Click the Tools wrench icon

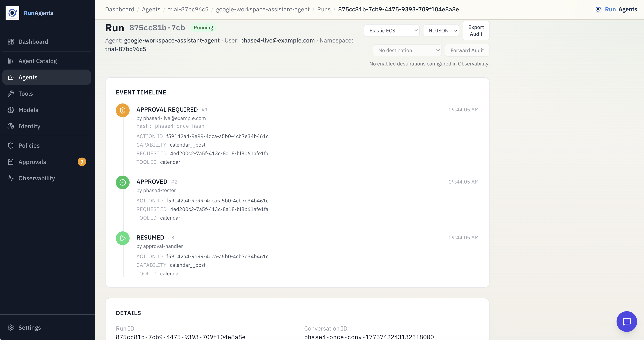[11, 93]
